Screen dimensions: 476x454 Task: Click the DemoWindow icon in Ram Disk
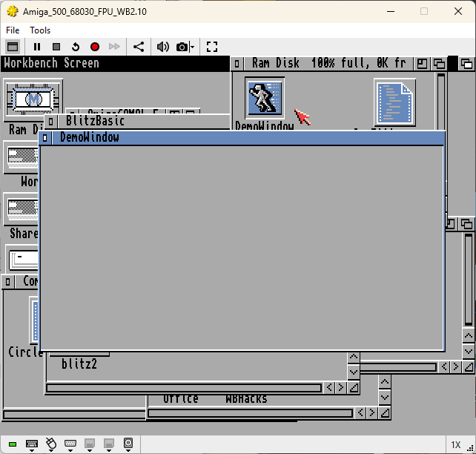point(265,98)
